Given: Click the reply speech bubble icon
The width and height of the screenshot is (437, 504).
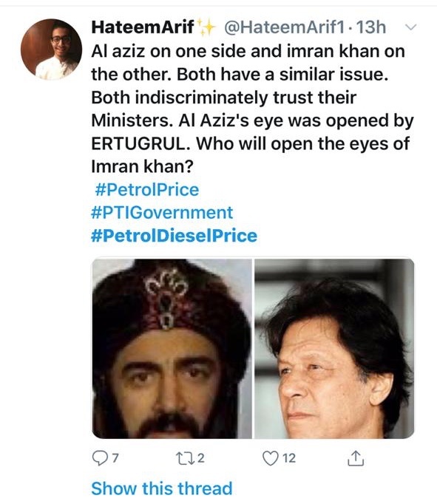Looking at the screenshot, I should click(x=100, y=458).
